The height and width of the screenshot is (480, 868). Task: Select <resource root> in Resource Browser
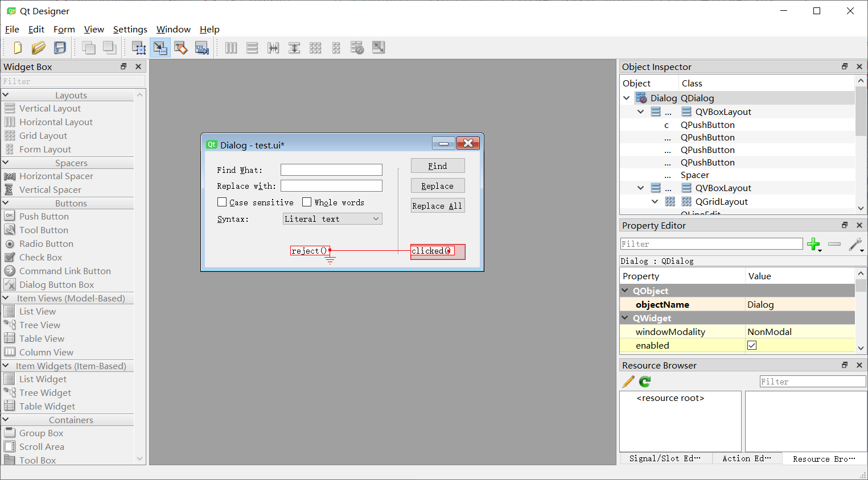click(x=670, y=398)
